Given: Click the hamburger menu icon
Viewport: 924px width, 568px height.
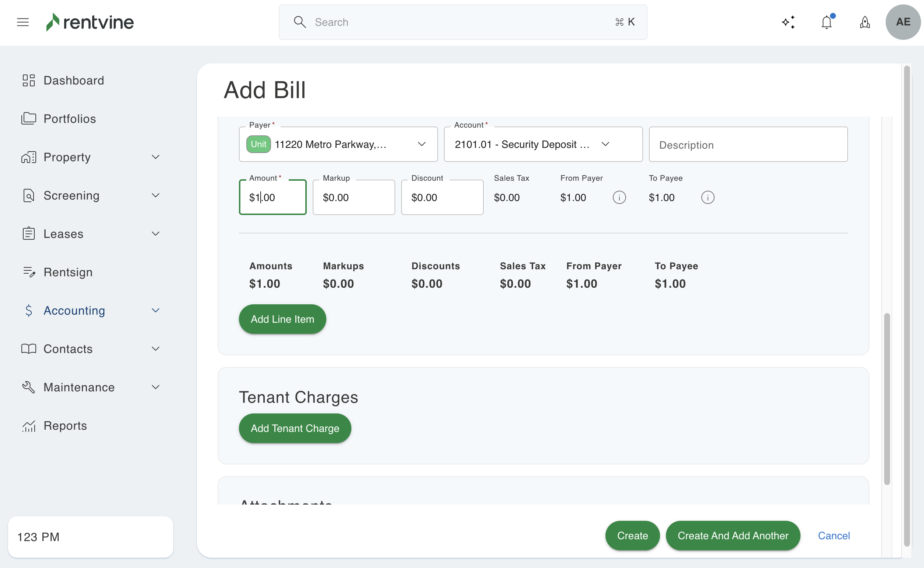Looking at the screenshot, I should (23, 22).
